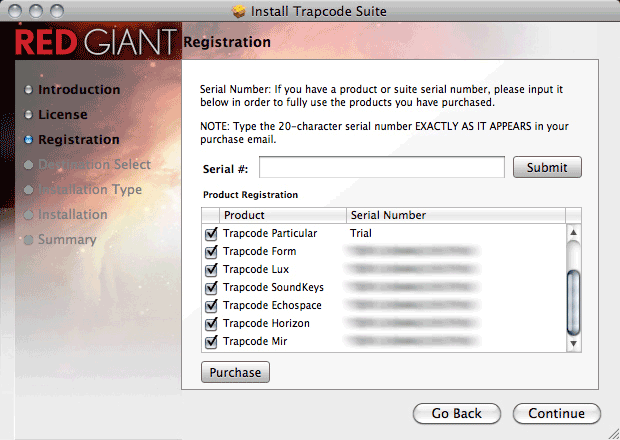Image resolution: width=620 pixels, height=440 pixels.
Task: Uncheck the Trapcode SoundKeys checkbox
Action: coord(211,287)
